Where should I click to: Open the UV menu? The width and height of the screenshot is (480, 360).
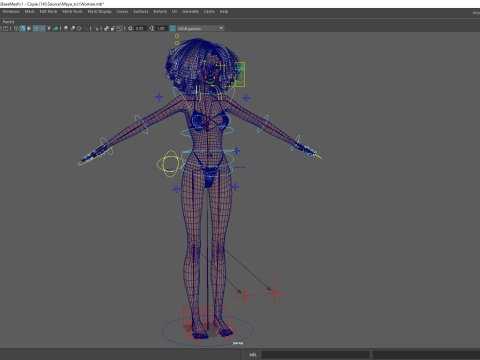point(174,11)
